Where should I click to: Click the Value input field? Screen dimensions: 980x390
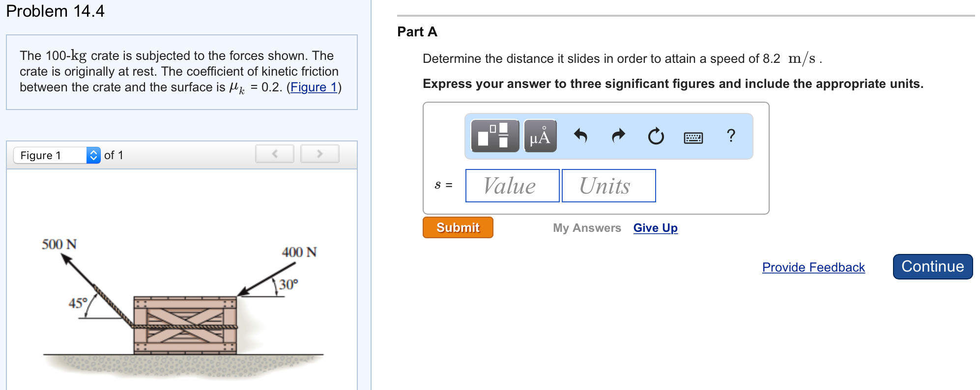tap(512, 186)
